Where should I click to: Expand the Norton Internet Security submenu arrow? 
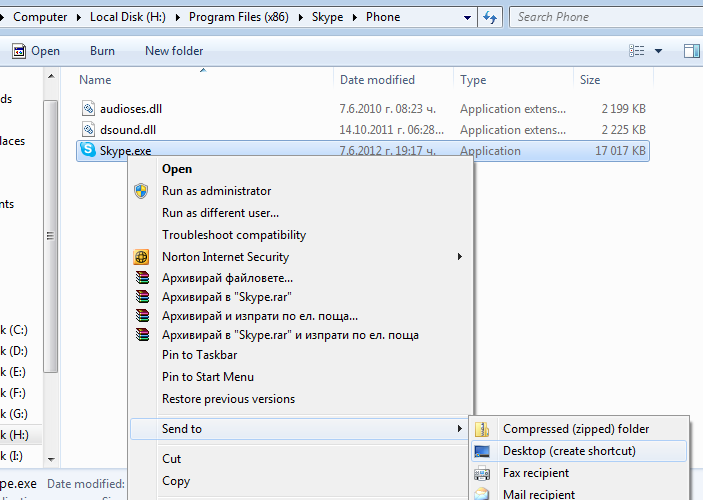[x=460, y=257]
